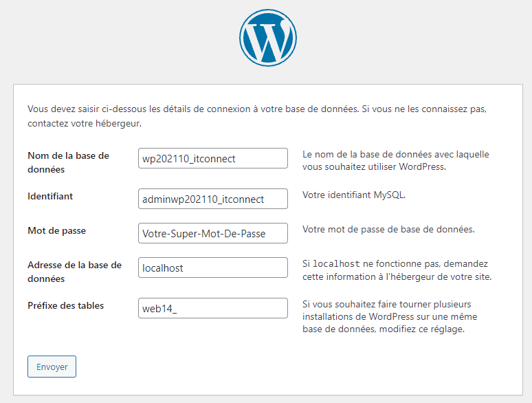Focus the Identifiant text field
The image size is (532, 403).
(x=212, y=199)
